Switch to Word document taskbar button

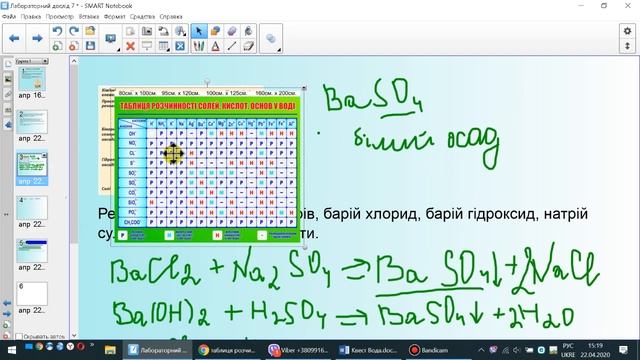[x=369, y=350]
